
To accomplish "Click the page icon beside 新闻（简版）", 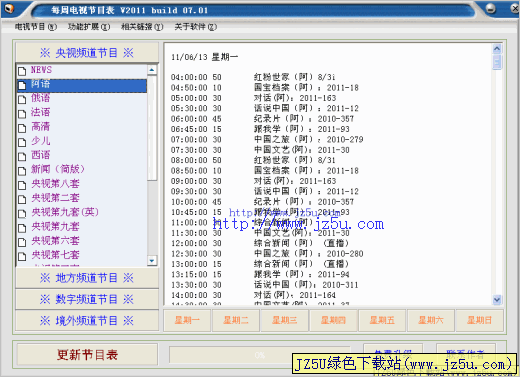I will pos(22,171).
